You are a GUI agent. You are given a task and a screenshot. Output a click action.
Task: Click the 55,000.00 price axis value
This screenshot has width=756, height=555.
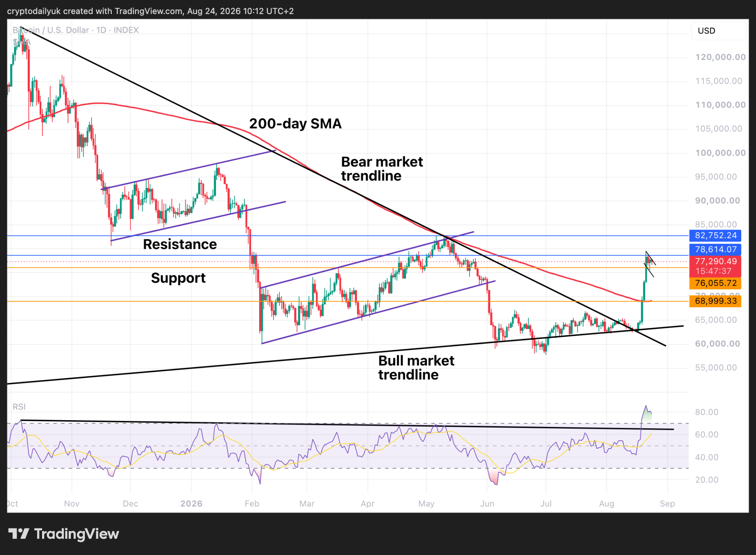click(x=716, y=367)
